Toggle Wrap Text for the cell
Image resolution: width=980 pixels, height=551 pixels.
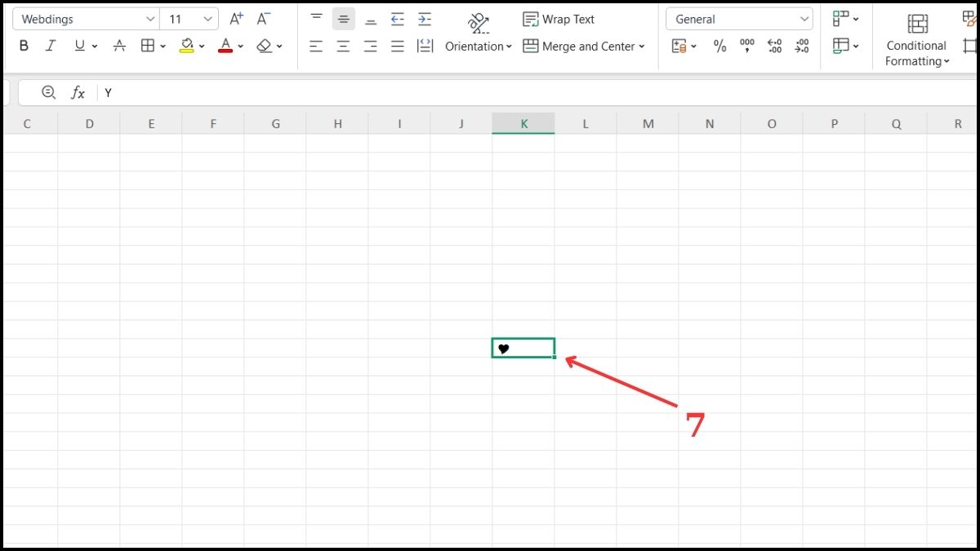pyautogui.click(x=558, y=19)
